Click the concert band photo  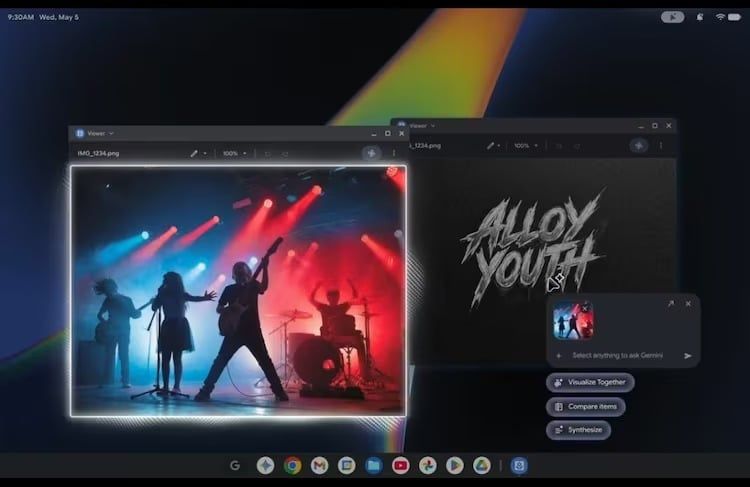point(238,291)
